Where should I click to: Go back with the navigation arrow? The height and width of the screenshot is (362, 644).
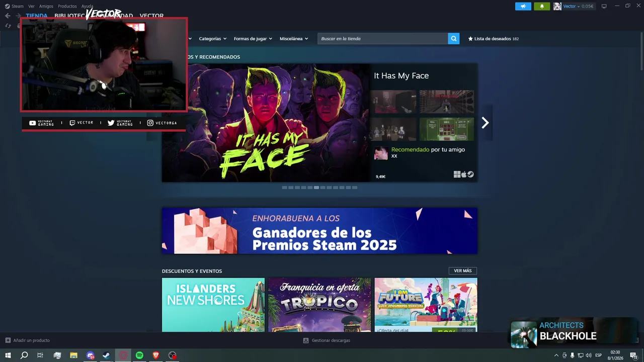pyautogui.click(x=8, y=16)
